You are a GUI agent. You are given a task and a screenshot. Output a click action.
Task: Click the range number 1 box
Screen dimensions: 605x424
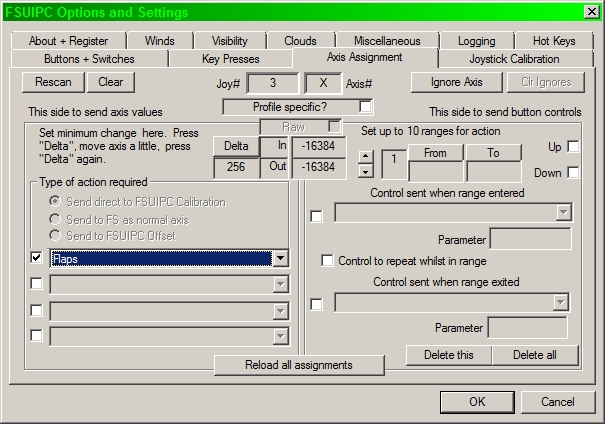[x=394, y=164]
